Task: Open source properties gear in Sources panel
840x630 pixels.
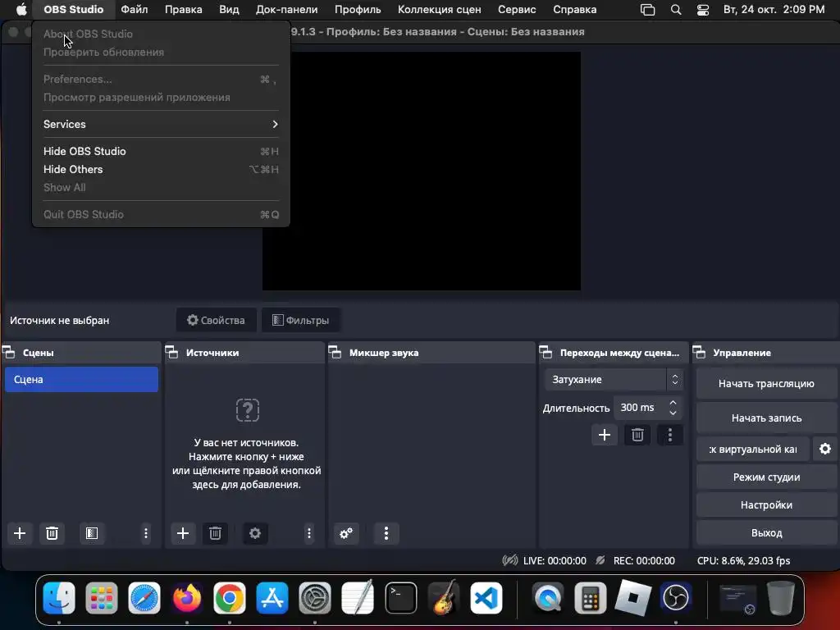Action: coord(255,533)
